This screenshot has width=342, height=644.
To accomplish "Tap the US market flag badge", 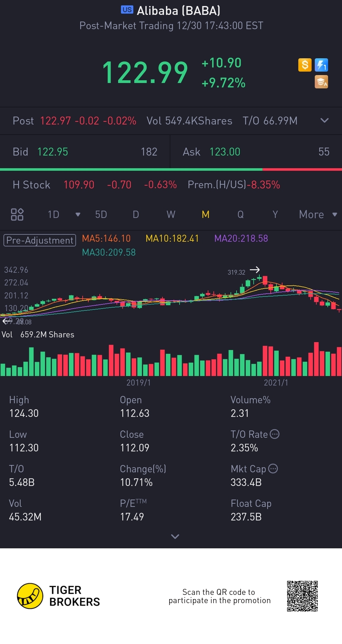I will pyautogui.click(x=127, y=10).
